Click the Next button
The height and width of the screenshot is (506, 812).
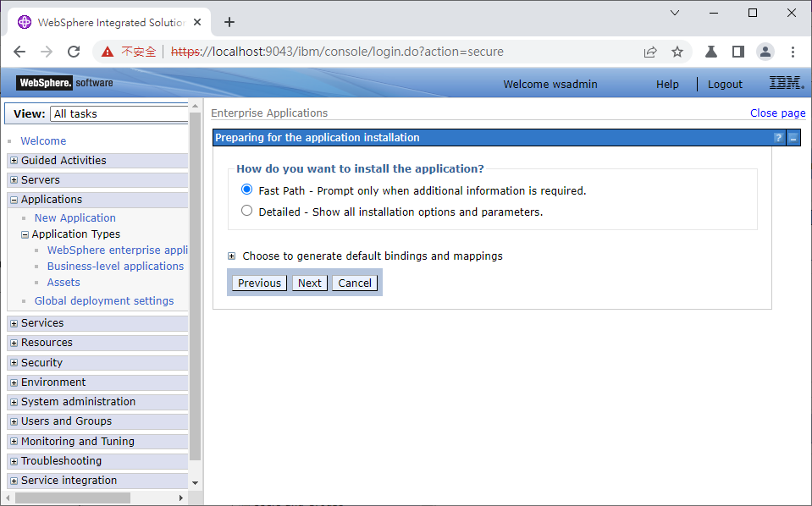tap(310, 283)
